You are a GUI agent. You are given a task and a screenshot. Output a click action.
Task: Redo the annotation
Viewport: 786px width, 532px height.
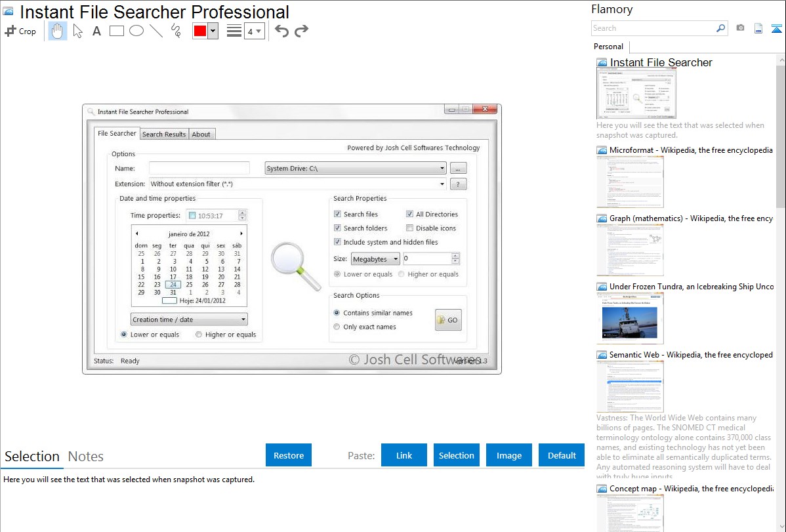coord(301,31)
